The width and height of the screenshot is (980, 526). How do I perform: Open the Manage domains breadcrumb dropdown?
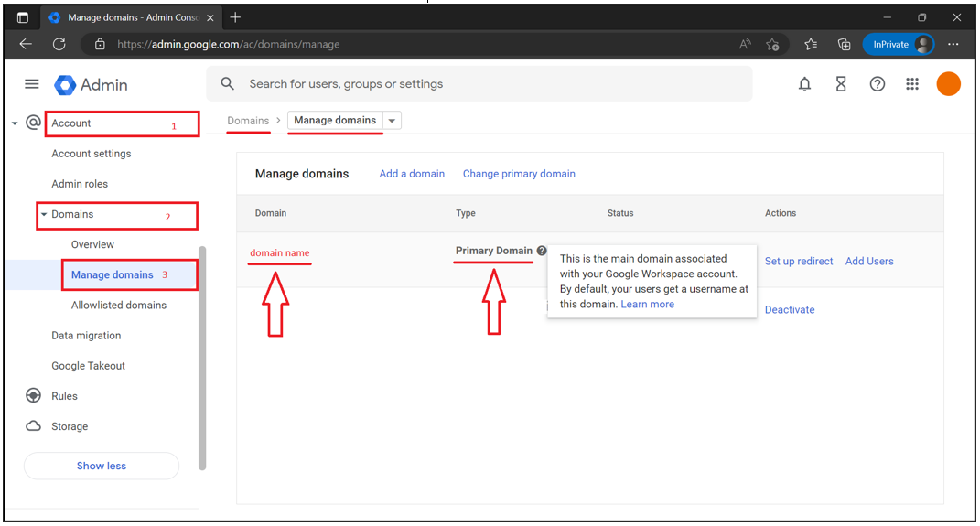[x=392, y=121]
